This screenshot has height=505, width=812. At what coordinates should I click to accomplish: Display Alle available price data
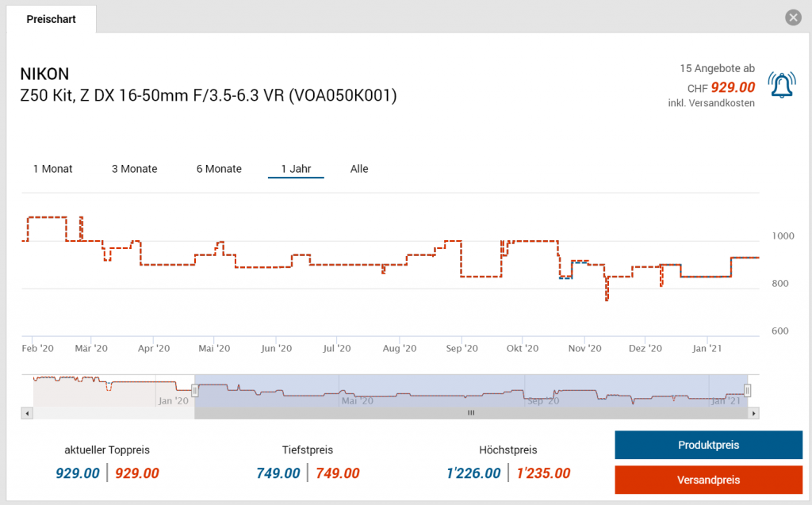pyautogui.click(x=359, y=169)
